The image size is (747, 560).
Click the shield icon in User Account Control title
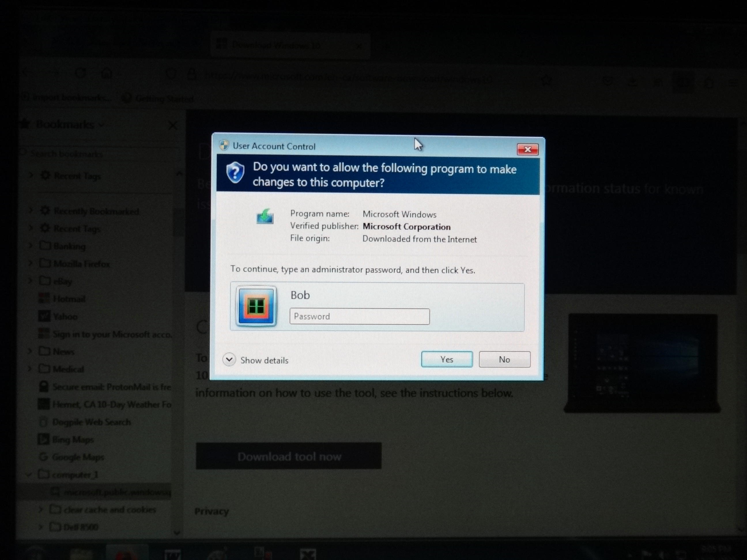point(224,145)
